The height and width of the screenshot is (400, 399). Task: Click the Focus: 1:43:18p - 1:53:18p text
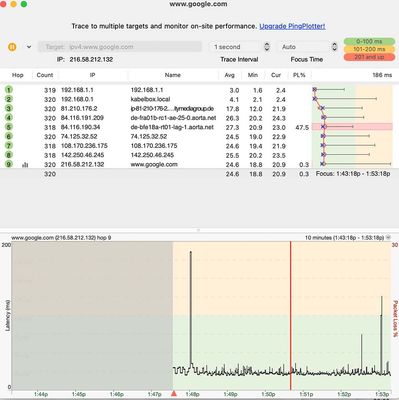[x=353, y=174]
